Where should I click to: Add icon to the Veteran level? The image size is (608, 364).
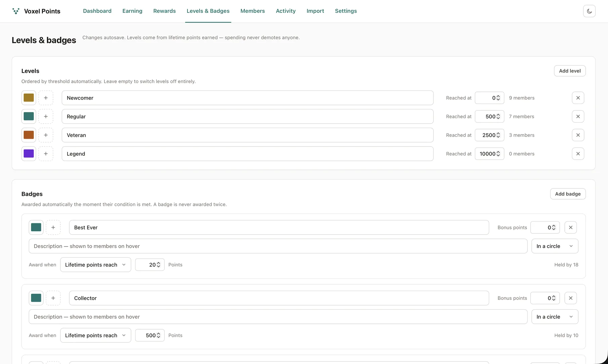46,135
